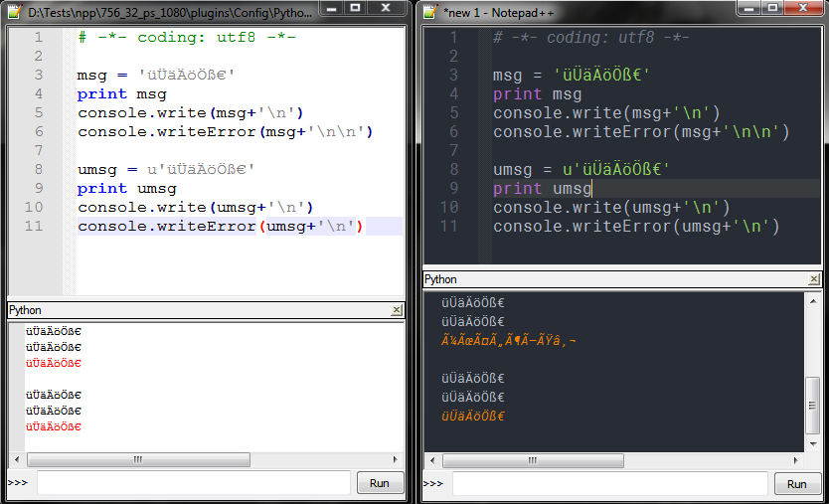Click left window title bar path text

click(x=170, y=12)
